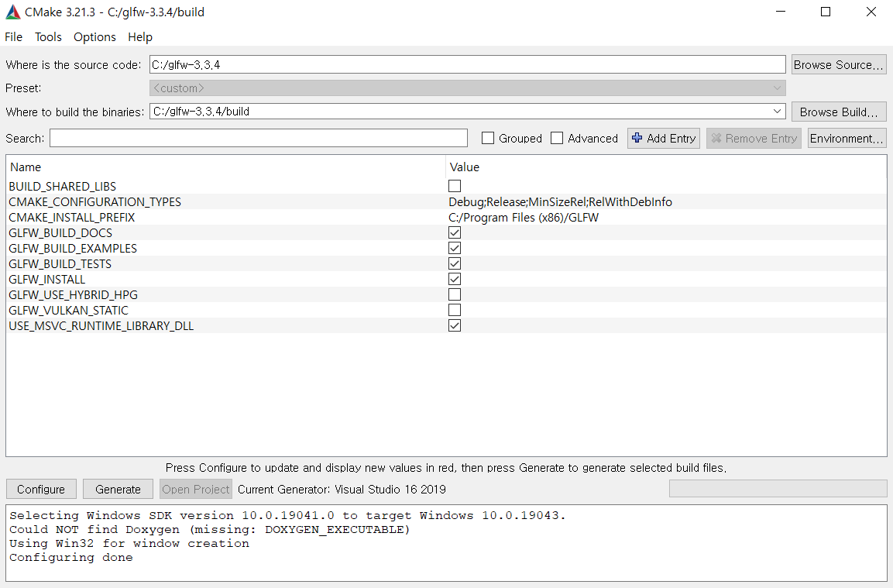Select the USE_MSVC_RUNTIME_LIBRARY_DLL name cell
Image resolution: width=893 pixels, height=588 pixels.
pyautogui.click(x=101, y=325)
